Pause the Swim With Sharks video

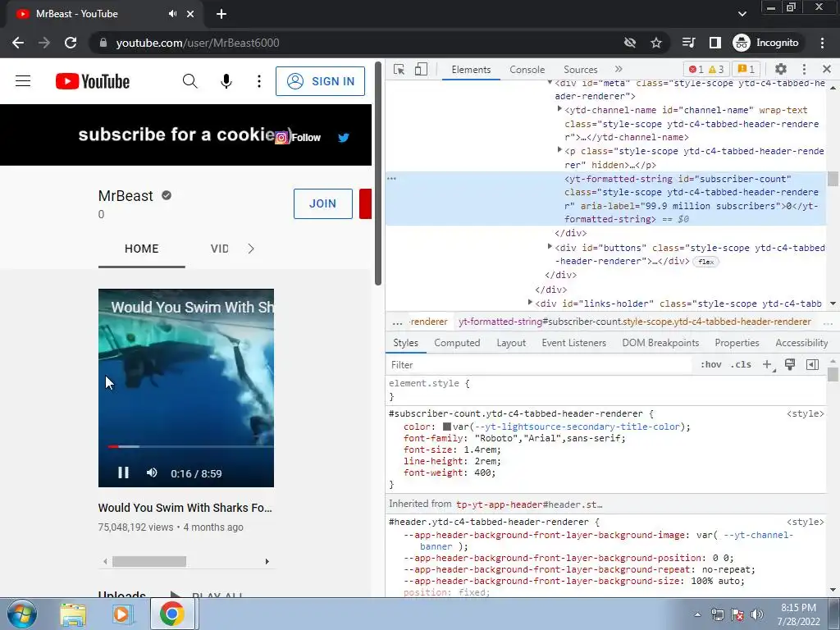(x=123, y=472)
